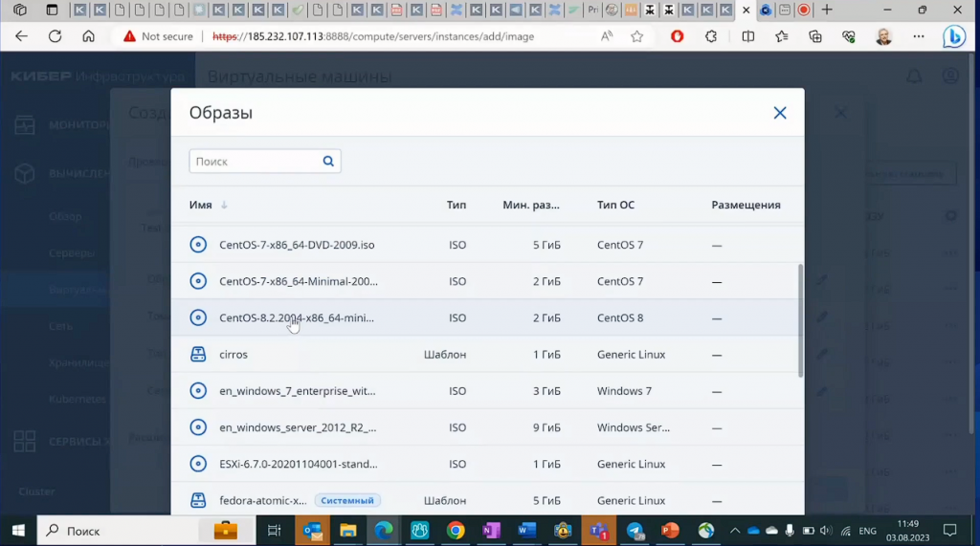Open Telegram from the taskbar
This screenshot has width=980, height=546.
point(635,531)
